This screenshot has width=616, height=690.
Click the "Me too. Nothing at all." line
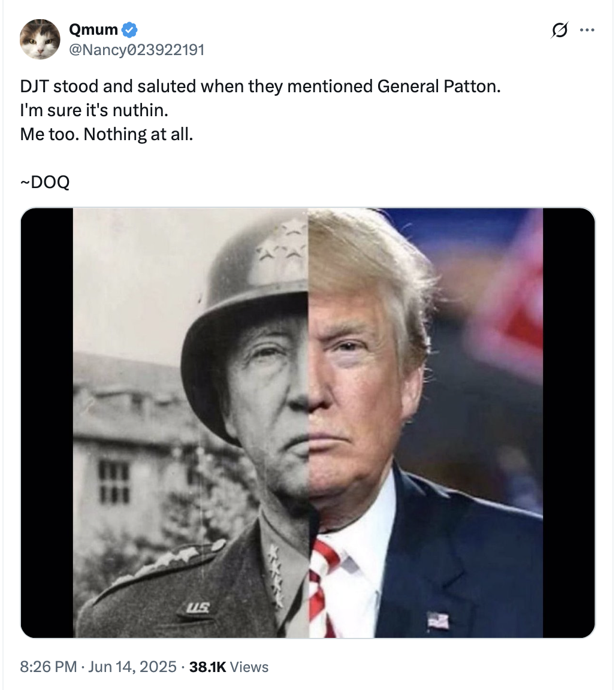pyautogui.click(x=107, y=134)
